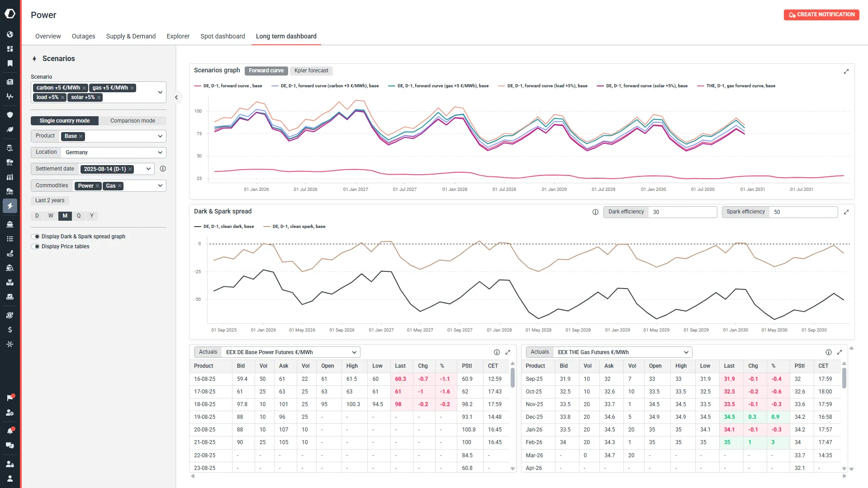Image resolution: width=868 pixels, height=488 pixels.
Task: Collapse the Scenarios side panel arrow
Action: point(176,97)
